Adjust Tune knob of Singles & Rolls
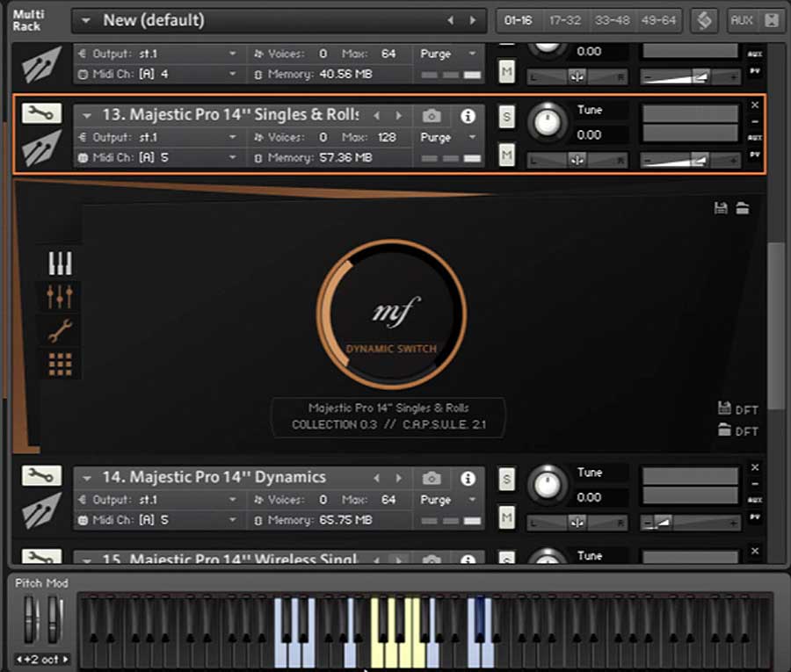 coord(548,122)
